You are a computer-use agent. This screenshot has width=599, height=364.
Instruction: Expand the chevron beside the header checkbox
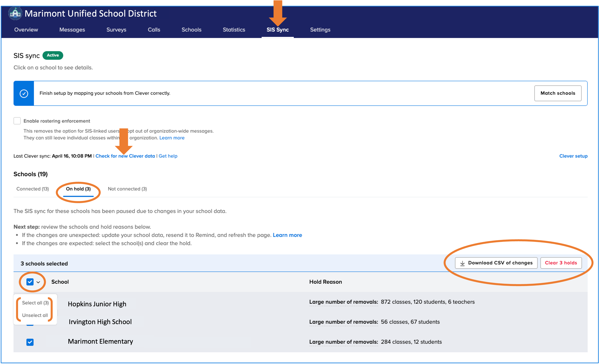tap(38, 282)
